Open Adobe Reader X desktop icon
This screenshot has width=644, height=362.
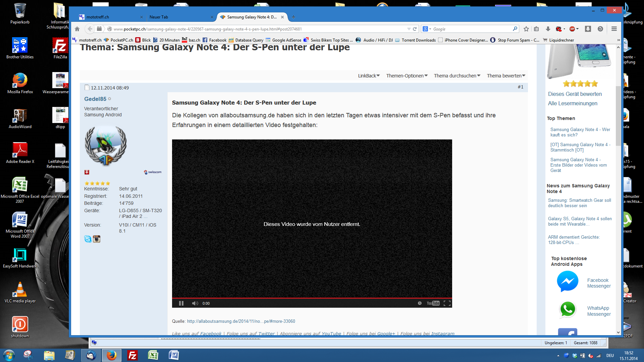(20, 153)
